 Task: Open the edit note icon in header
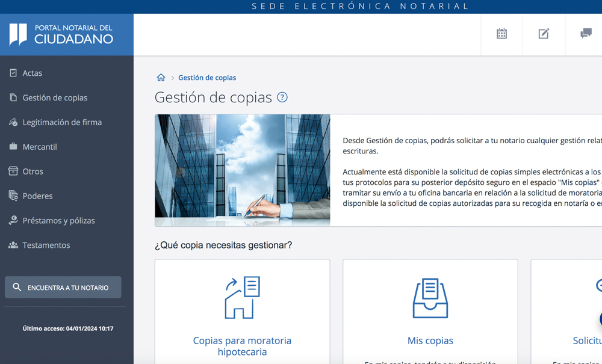click(544, 34)
